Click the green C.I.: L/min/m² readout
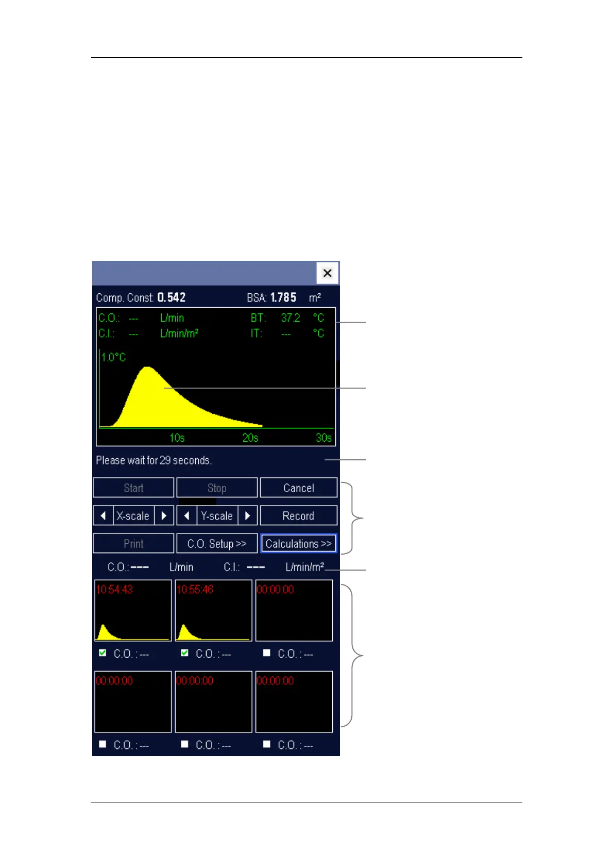 (148, 333)
